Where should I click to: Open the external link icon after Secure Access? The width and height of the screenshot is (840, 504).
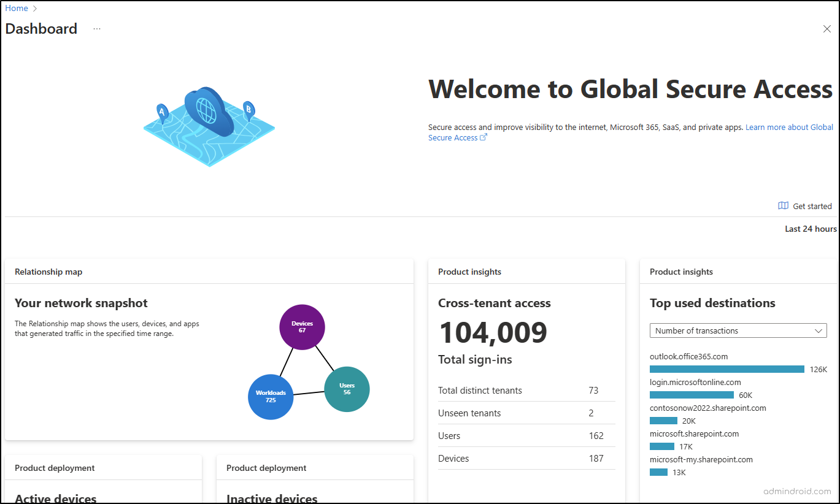tap(483, 137)
